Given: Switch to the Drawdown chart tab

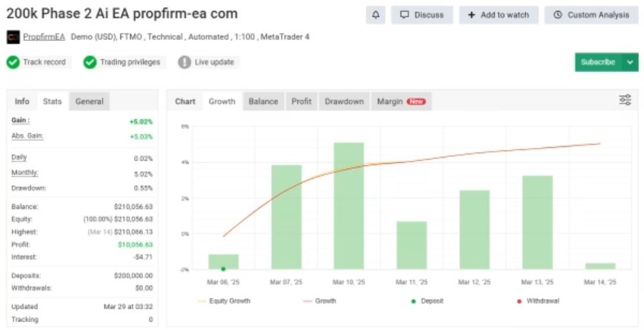Looking at the screenshot, I should [344, 102].
